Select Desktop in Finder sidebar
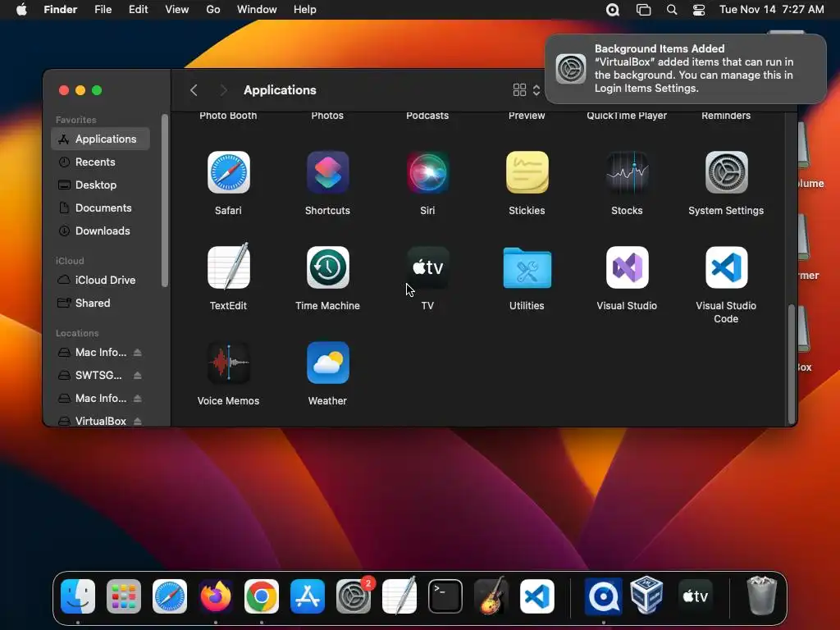 [101, 185]
